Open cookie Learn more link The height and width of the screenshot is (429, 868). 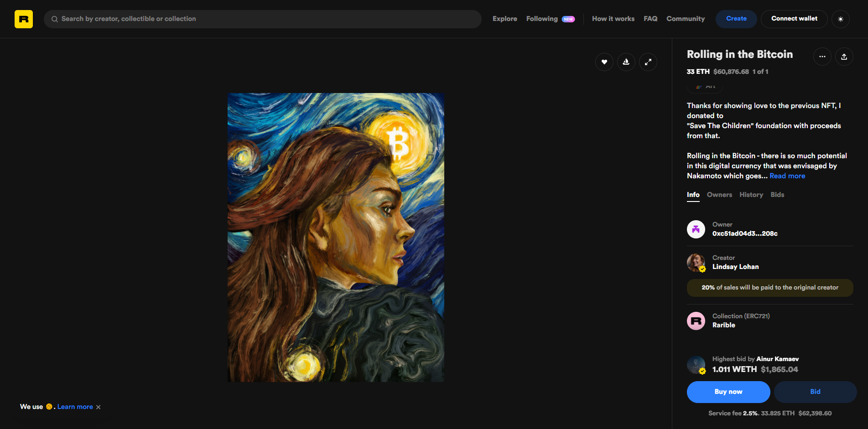click(75, 407)
